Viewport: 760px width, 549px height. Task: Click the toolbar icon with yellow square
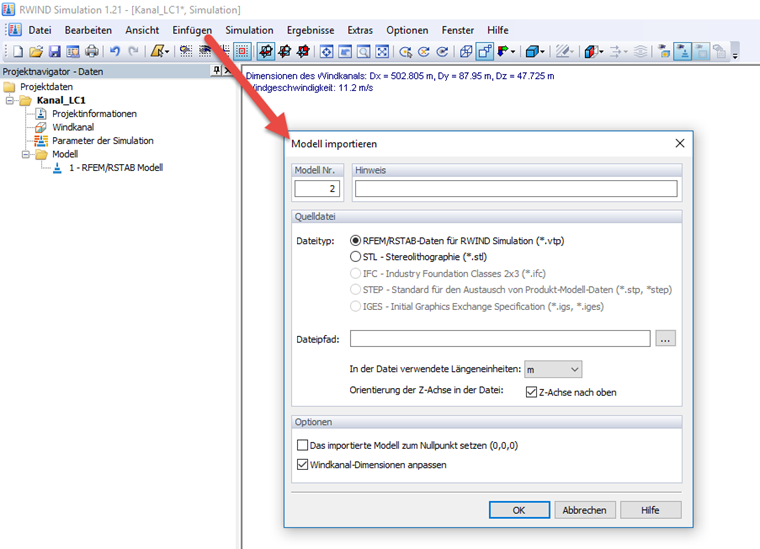664,51
